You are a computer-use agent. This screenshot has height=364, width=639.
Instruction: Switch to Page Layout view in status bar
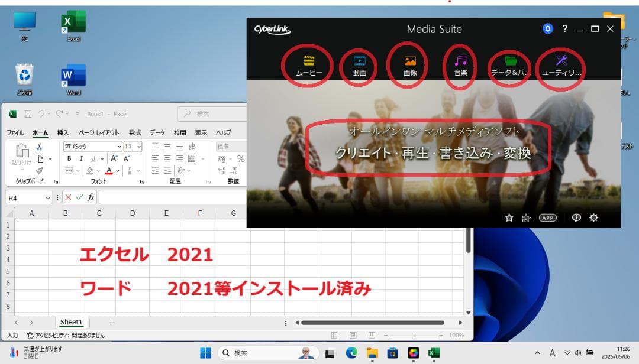353,336
